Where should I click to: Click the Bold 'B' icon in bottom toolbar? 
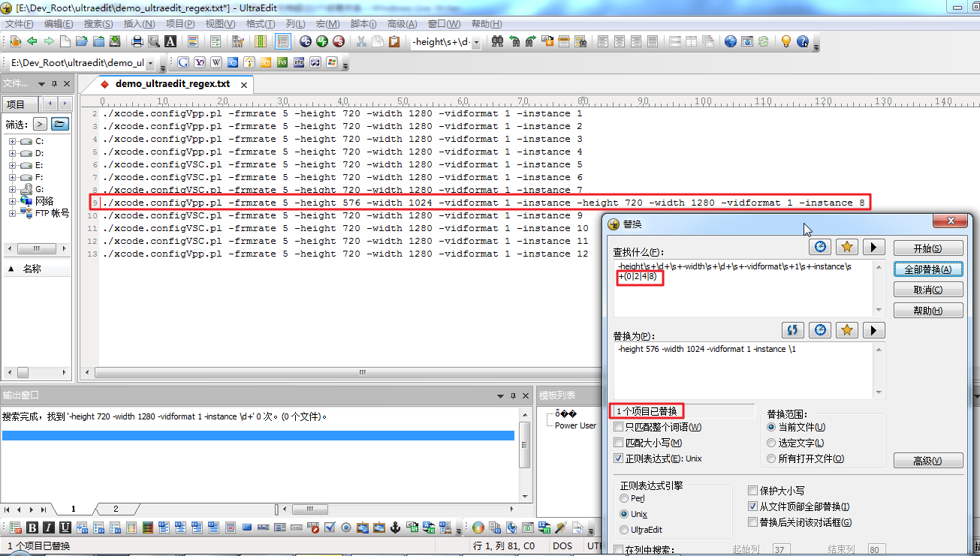32,527
